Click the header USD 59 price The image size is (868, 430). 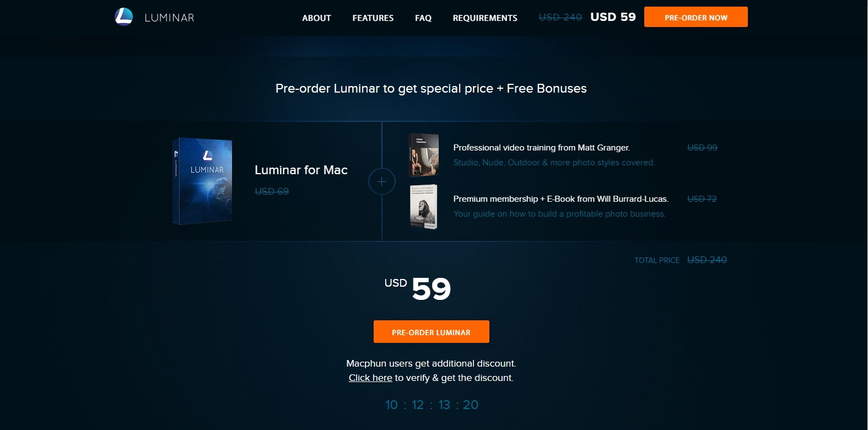click(613, 17)
